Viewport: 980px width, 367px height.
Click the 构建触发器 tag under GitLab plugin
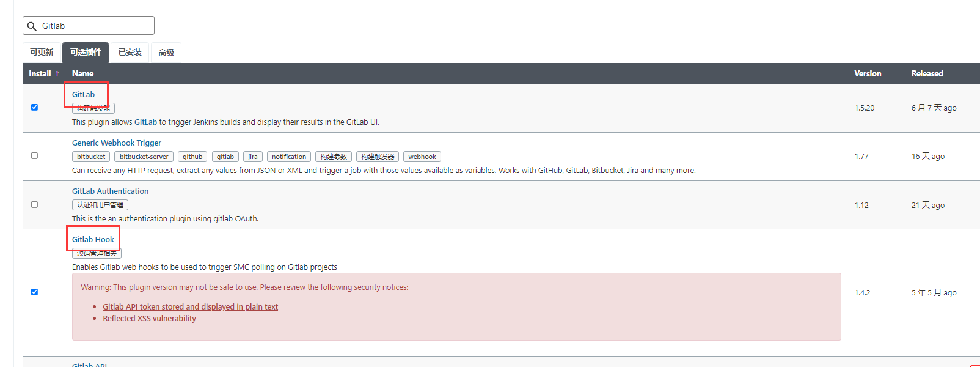pyautogui.click(x=93, y=108)
